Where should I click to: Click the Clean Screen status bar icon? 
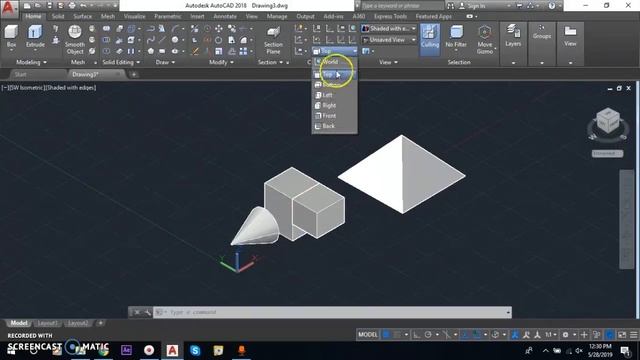622,335
